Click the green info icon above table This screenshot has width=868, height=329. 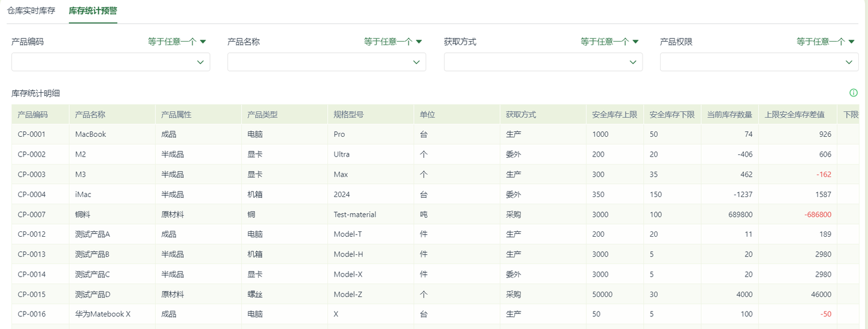(x=853, y=93)
